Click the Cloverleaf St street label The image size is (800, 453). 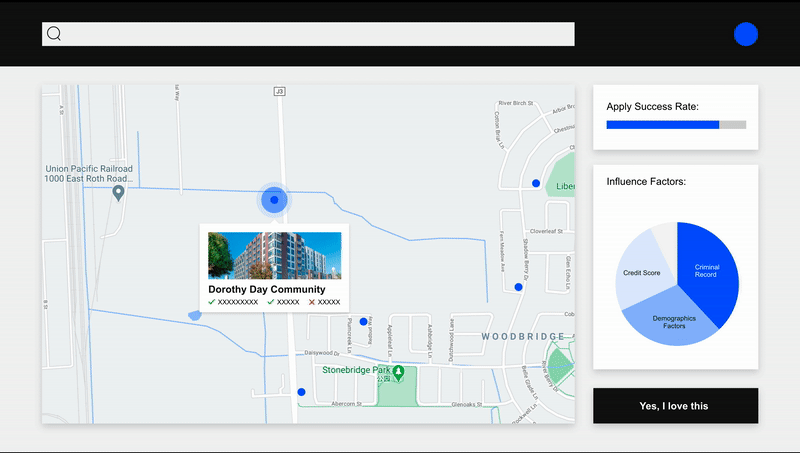click(x=546, y=231)
